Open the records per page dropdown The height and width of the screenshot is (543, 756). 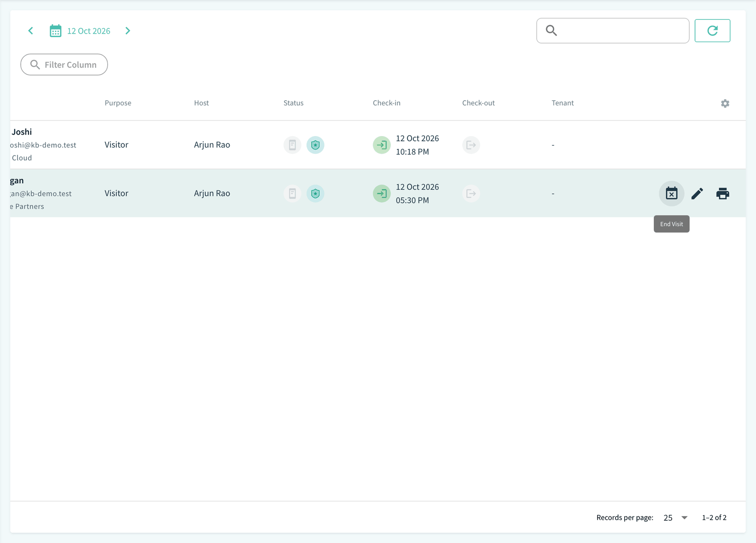[676, 518]
